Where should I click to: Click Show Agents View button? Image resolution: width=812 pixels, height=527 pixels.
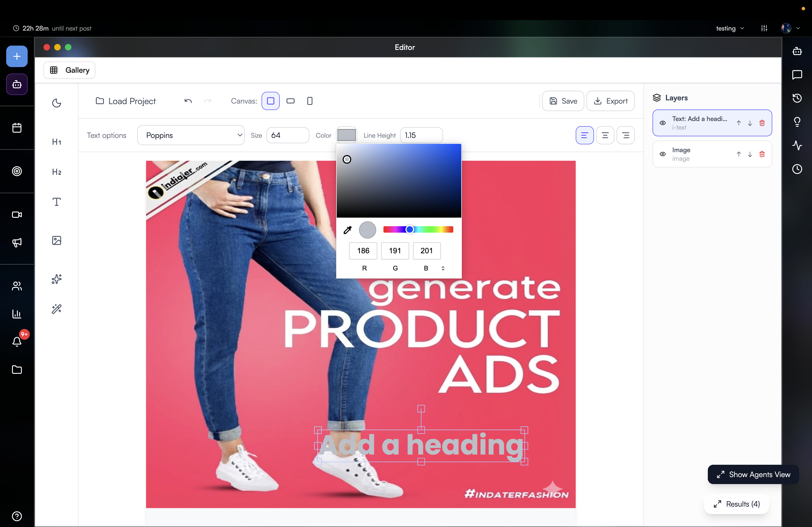pos(753,474)
